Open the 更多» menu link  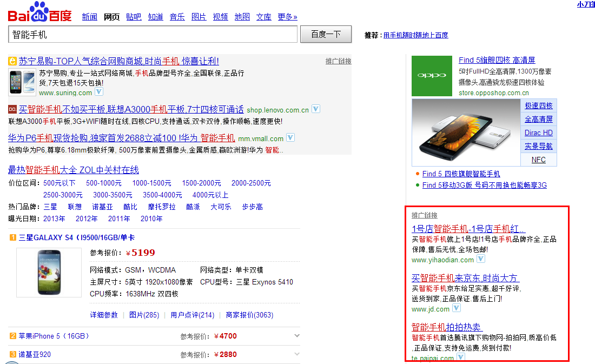pyautogui.click(x=287, y=17)
